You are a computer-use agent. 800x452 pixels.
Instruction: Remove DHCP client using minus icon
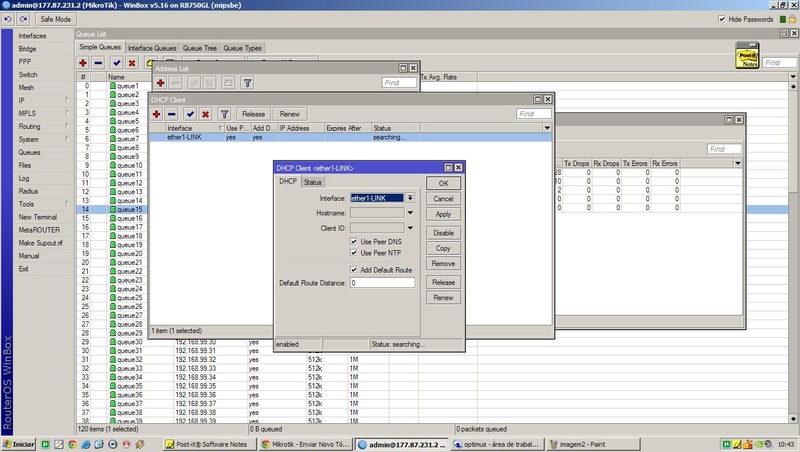point(172,114)
